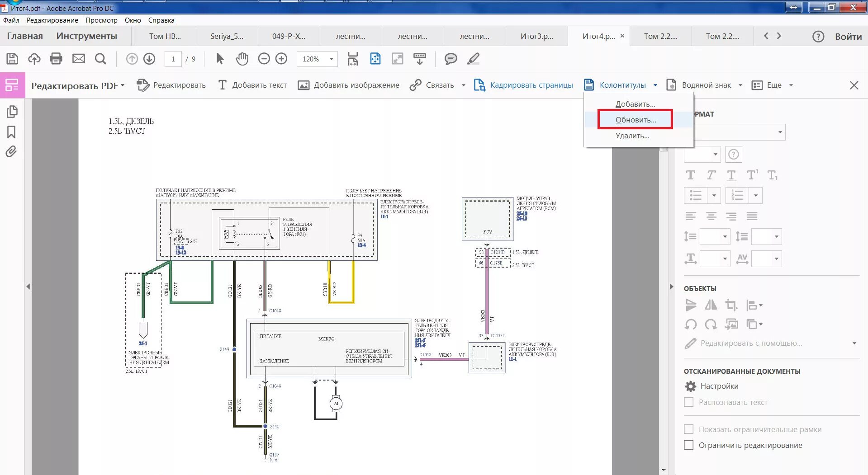Open the attachments paperclip panel
The image size is (868, 475).
(x=11, y=151)
